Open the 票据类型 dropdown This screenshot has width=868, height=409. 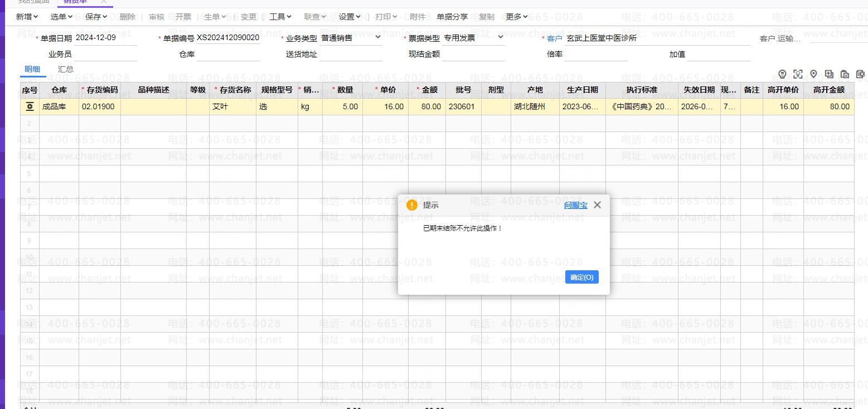[500, 37]
